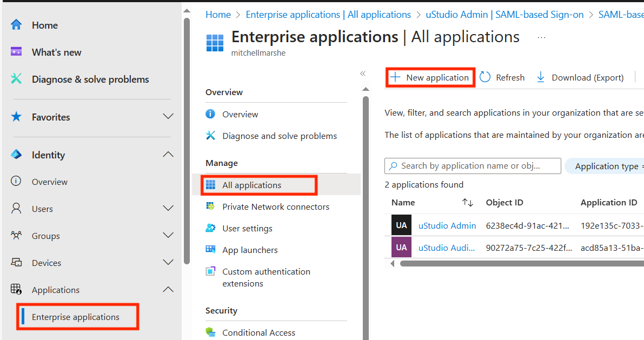Click the Diagnose & solve problems wrench icon
Screen dimensions: 644x340
point(16,79)
